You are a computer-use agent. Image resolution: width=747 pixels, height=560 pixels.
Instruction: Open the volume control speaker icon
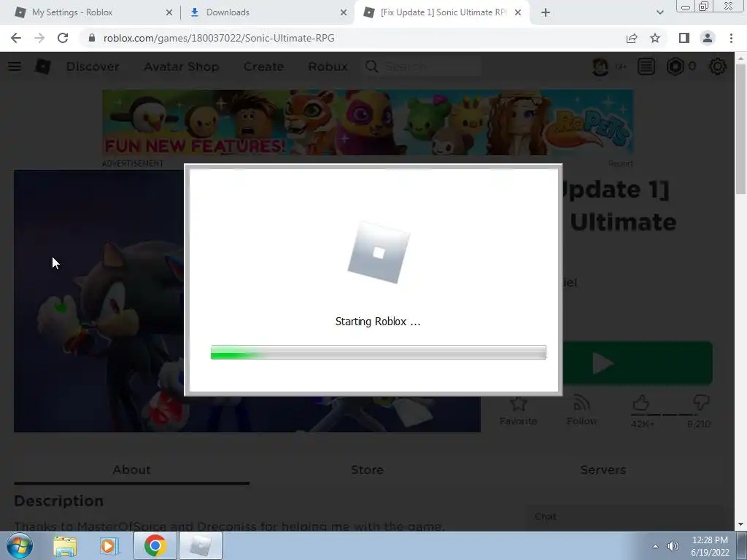(x=673, y=546)
